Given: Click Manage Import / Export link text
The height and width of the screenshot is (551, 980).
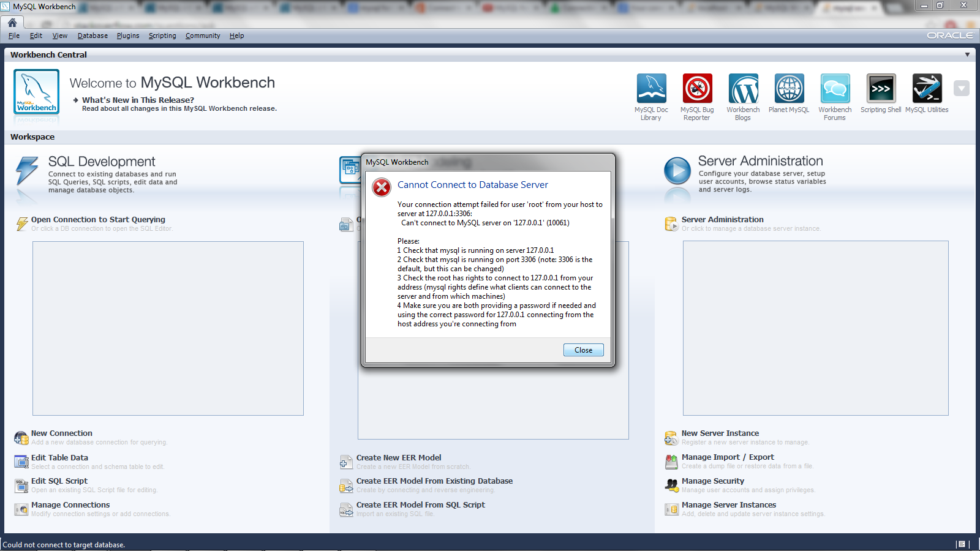Looking at the screenshot, I should click(728, 457).
